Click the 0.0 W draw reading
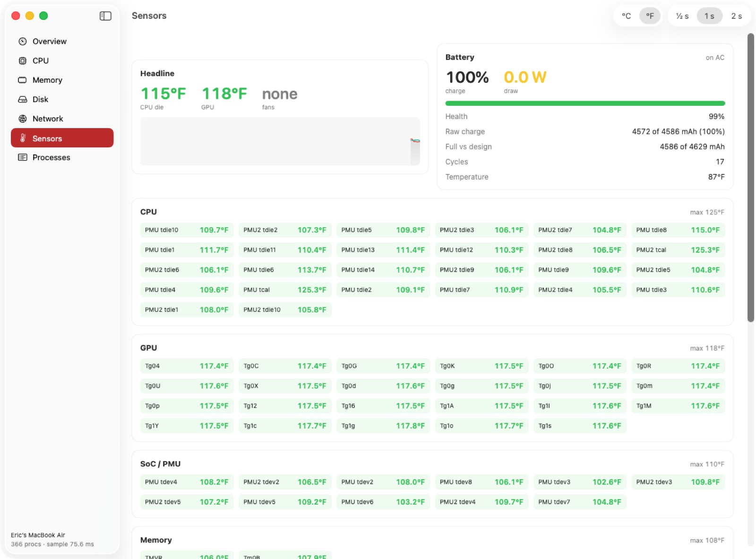The height and width of the screenshot is (559, 756). (525, 77)
